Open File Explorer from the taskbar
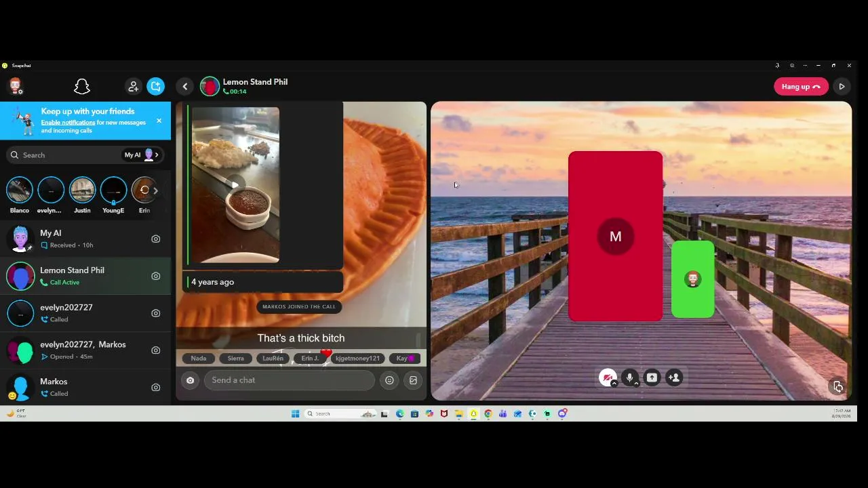 pos(459,413)
